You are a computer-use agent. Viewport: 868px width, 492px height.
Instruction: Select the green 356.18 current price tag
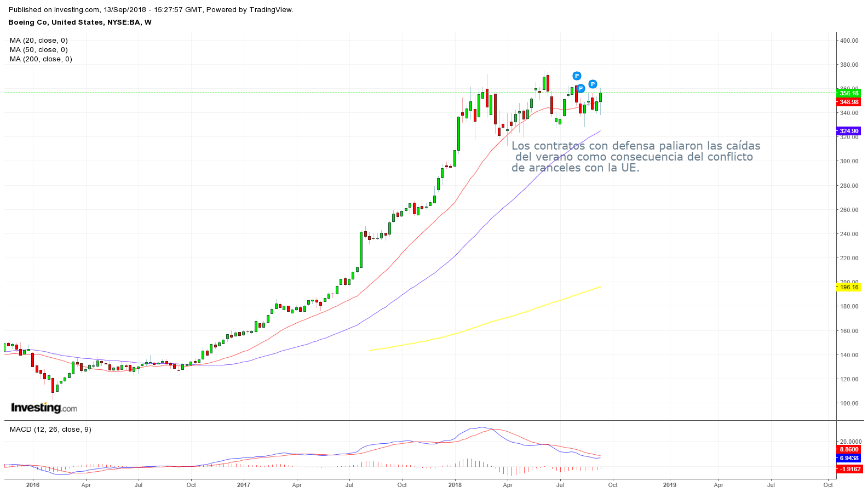click(849, 93)
